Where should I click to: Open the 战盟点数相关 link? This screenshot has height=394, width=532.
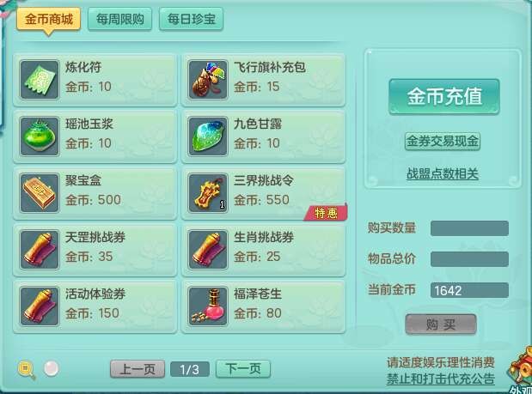(x=443, y=173)
